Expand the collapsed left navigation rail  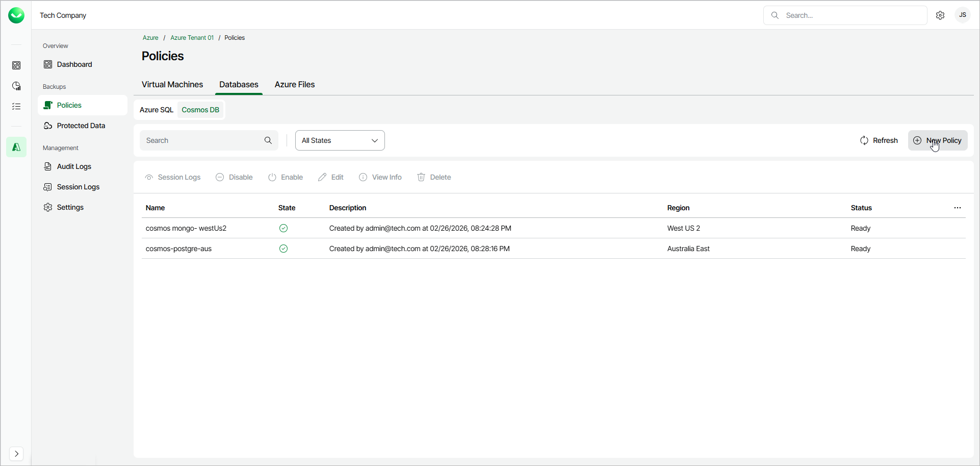click(16, 454)
